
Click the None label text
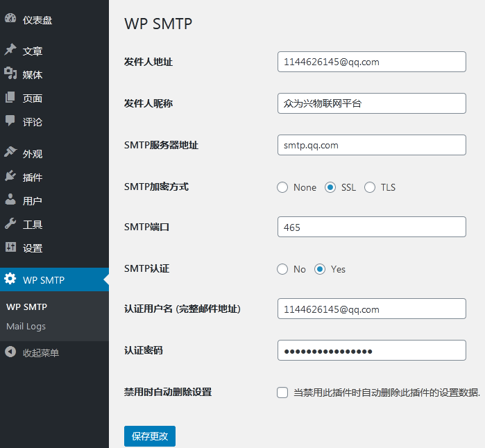tap(305, 187)
